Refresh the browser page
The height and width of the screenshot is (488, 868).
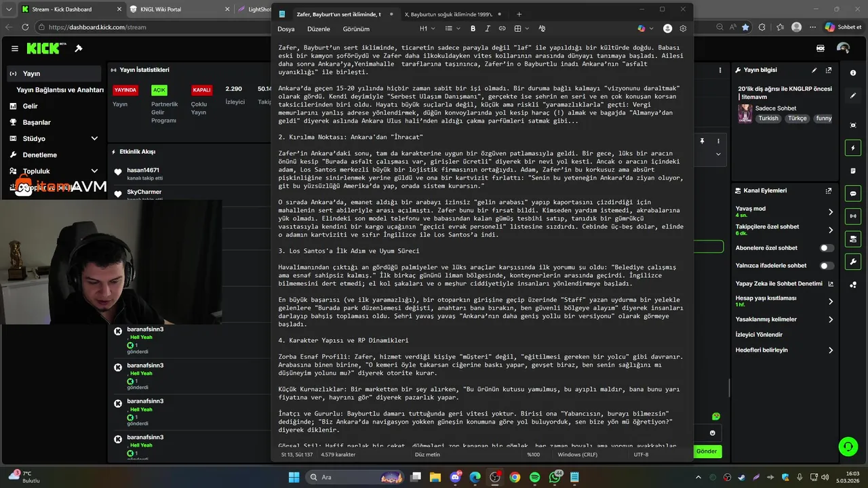tap(26, 27)
